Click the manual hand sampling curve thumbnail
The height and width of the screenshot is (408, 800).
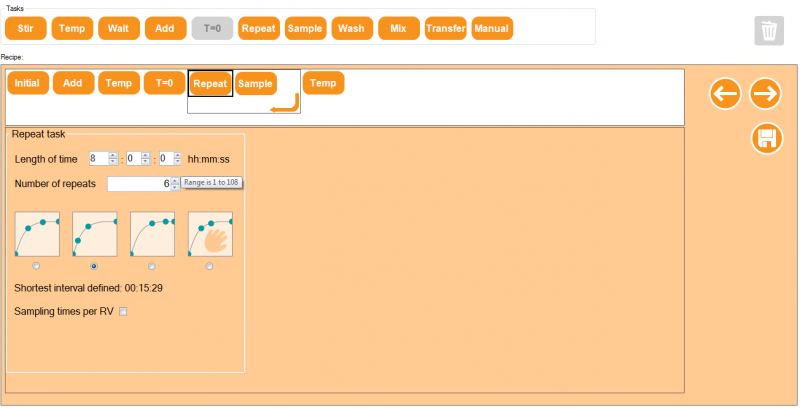coord(210,234)
